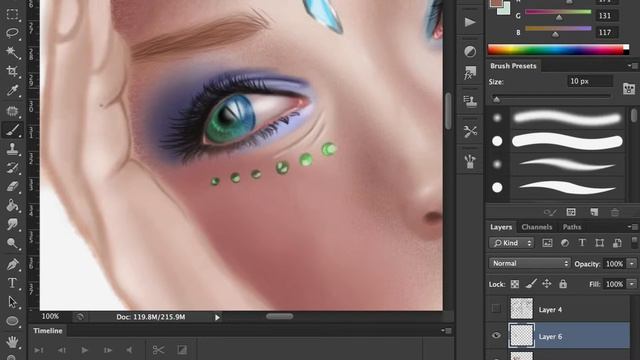The image size is (640, 360).
Task: Switch to the Paths tab
Action: (x=572, y=227)
